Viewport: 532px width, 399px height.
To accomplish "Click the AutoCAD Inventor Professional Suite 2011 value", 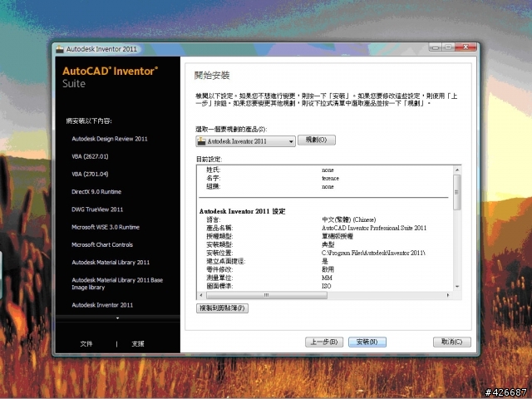I will pos(374,228).
